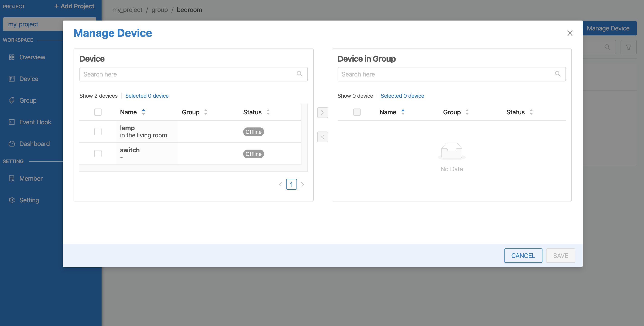Open Setting page in sidebar

click(29, 200)
